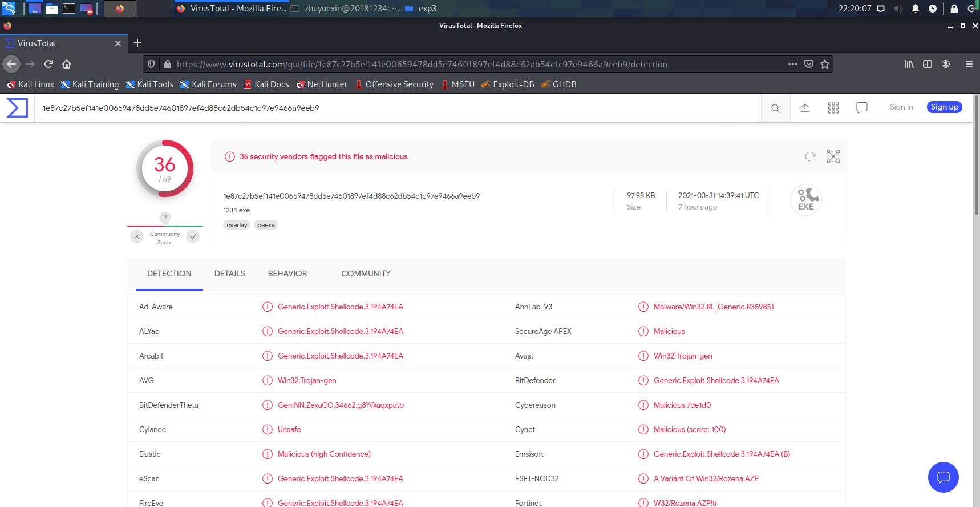
Task: Click the EXE file type icon
Action: click(x=805, y=200)
